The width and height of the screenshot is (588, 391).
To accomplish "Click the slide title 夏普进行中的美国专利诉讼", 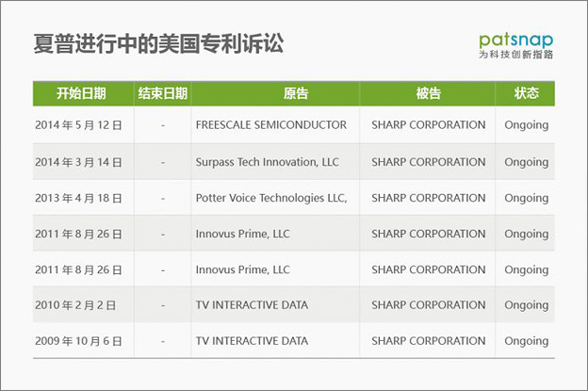I will [x=158, y=43].
